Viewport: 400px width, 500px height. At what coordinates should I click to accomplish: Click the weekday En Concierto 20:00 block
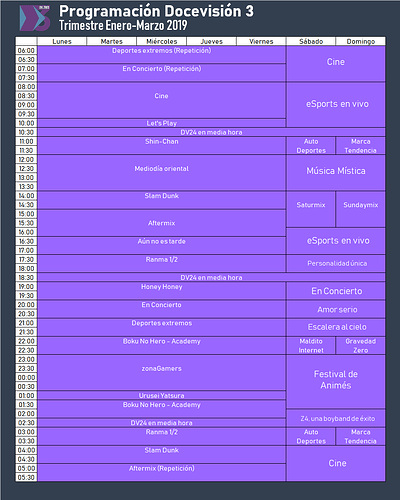(162, 309)
